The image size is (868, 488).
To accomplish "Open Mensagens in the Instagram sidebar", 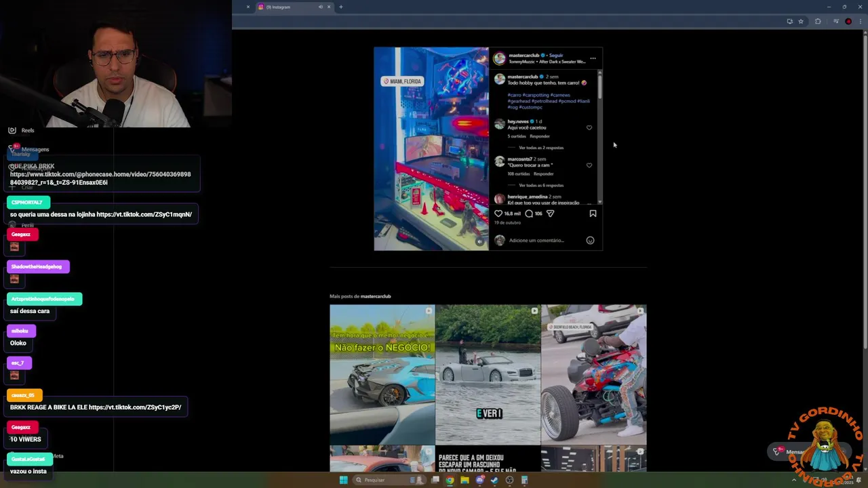I will click(28, 149).
